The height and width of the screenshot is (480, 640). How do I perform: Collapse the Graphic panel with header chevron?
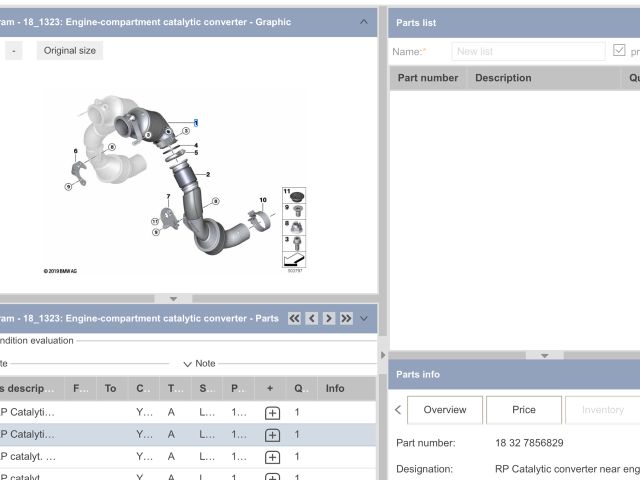click(363, 22)
